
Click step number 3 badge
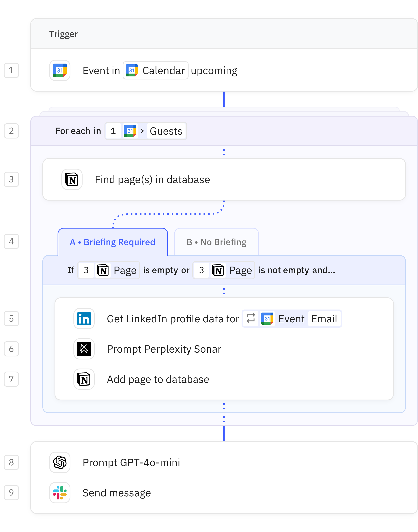pos(11,179)
